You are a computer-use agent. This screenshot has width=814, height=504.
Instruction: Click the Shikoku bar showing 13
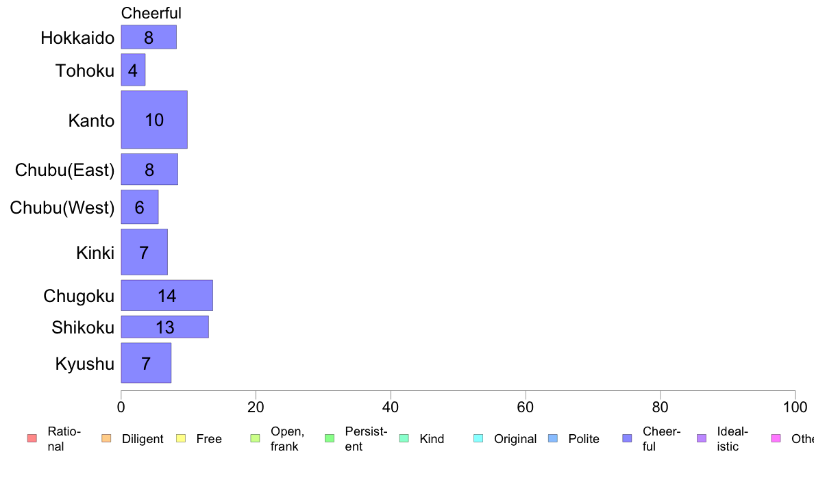point(165,327)
